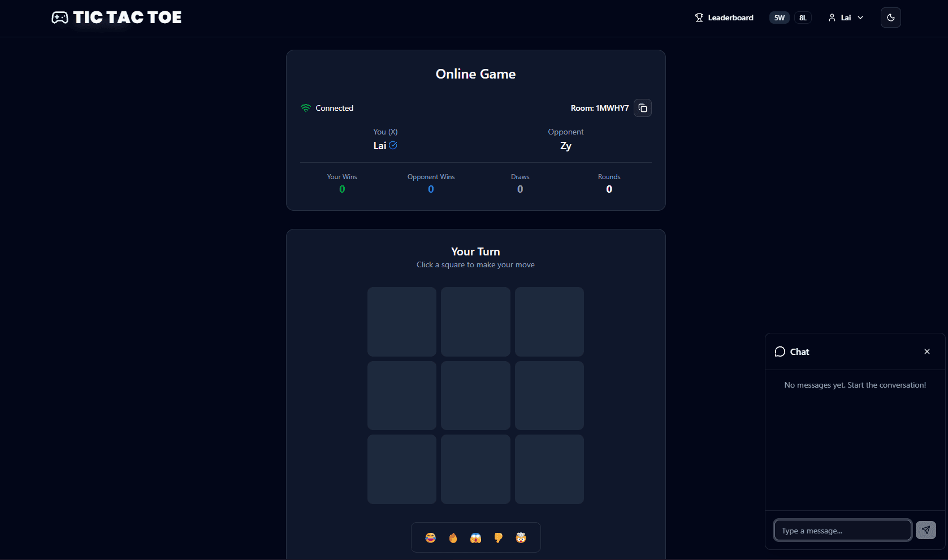Click the 5W wins badge
Viewport: 948px width, 560px height.
779,18
